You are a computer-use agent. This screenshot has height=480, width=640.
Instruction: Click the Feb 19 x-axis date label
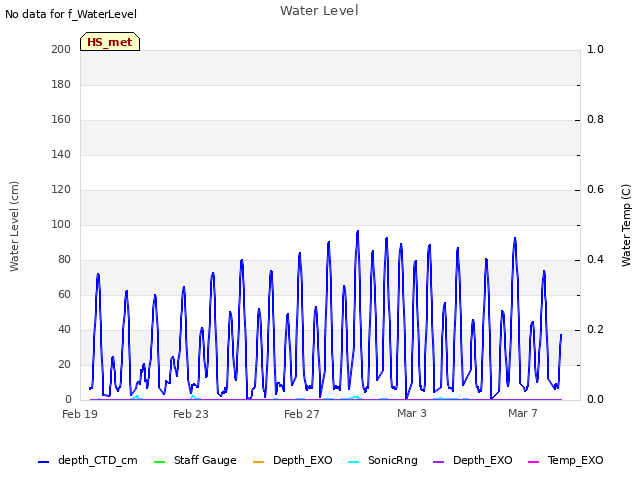click(80, 414)
